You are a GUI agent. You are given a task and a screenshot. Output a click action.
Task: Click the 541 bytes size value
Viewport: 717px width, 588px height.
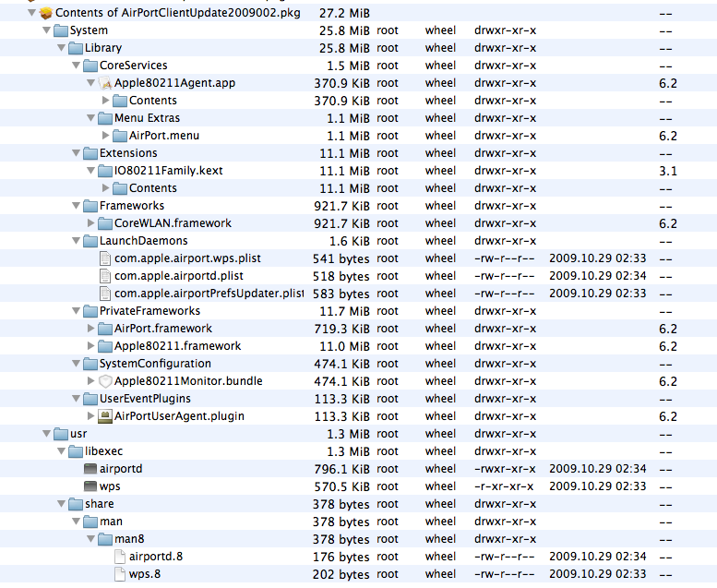[x=341, y=258]
